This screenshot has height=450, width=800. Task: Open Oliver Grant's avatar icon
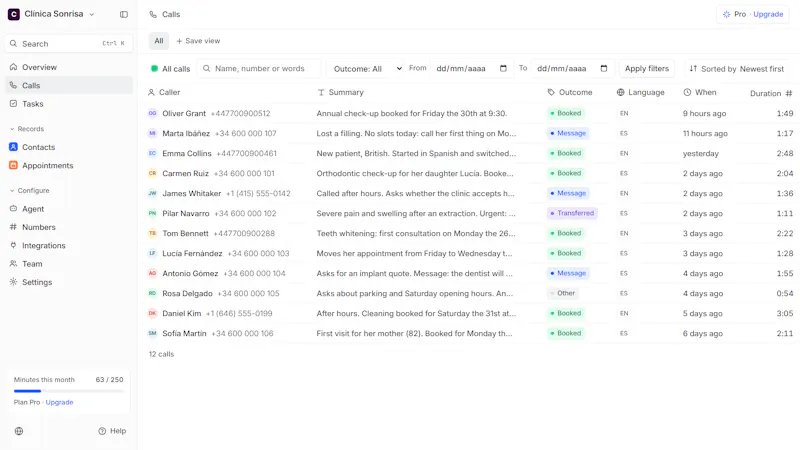tap(153, 113)
